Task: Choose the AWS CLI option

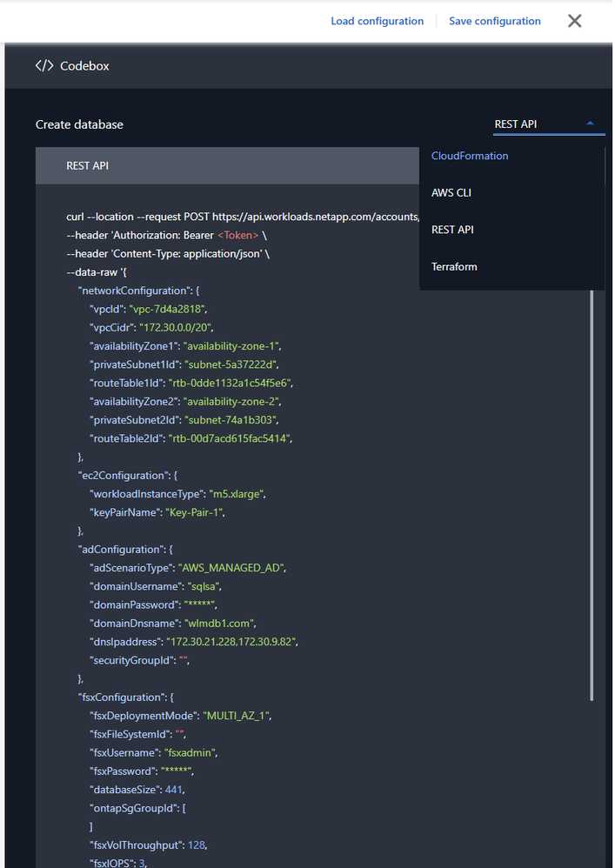Action: [451, 193]
